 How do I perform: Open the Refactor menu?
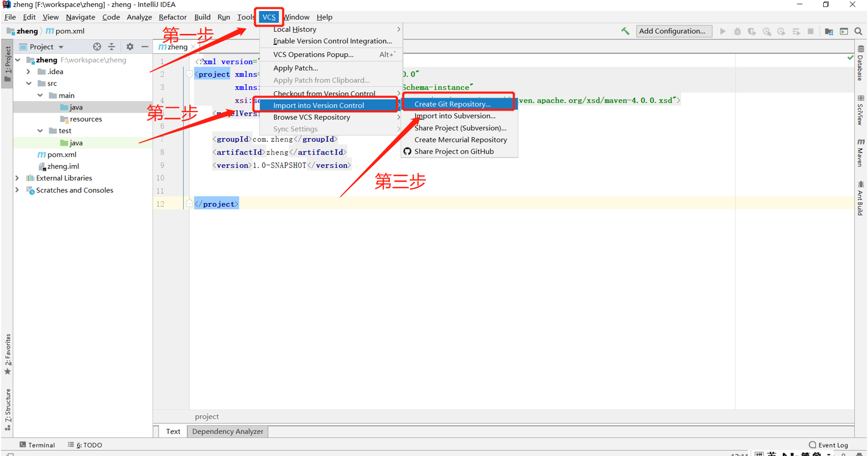(173, 17)
